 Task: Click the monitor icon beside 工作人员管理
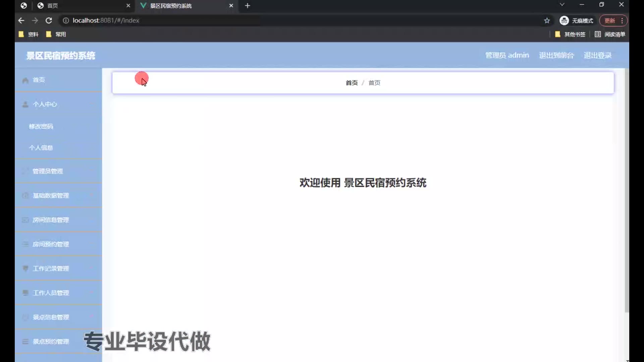25,293
